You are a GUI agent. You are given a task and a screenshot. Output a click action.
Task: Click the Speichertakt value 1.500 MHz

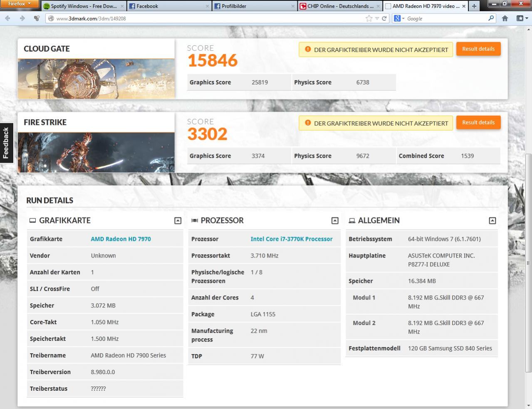[105, 339]
